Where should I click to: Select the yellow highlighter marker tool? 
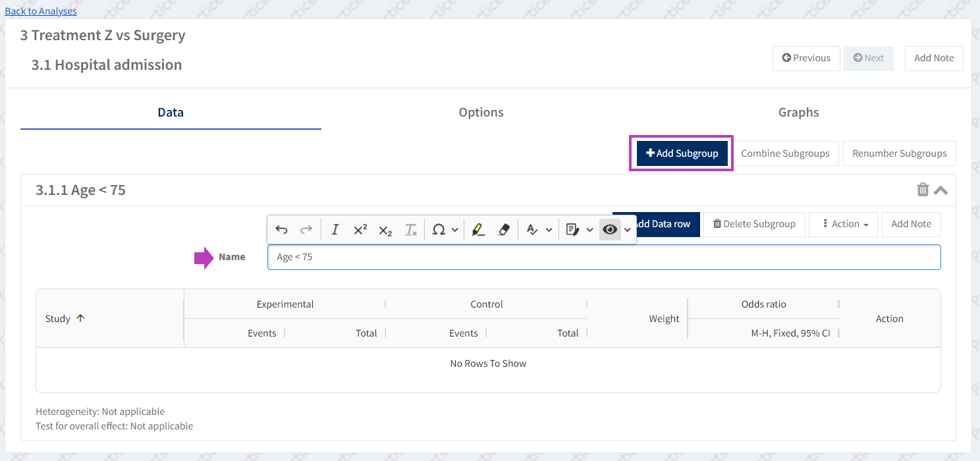coord(478,230)
